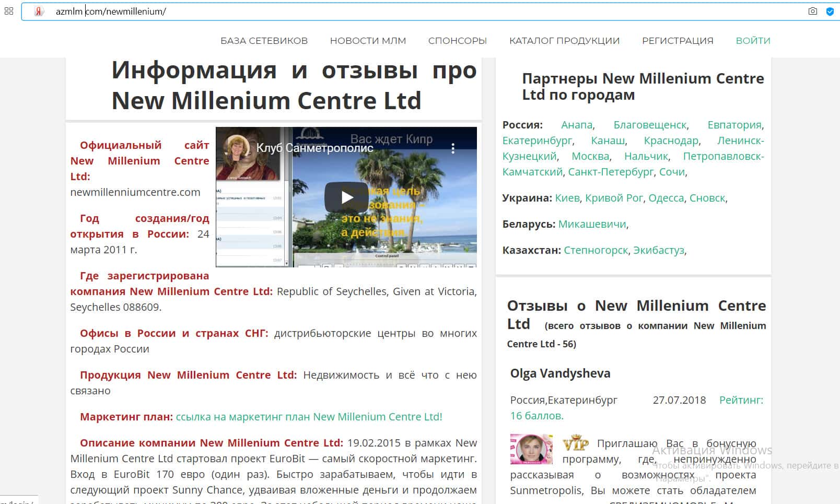Click the review date 27.07.2018

[x=679, y=400]
